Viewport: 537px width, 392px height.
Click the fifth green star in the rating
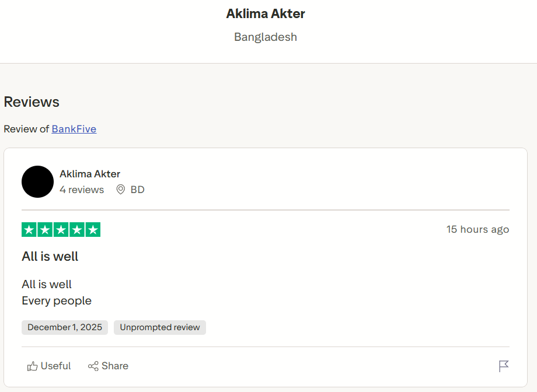coord(93,230)
